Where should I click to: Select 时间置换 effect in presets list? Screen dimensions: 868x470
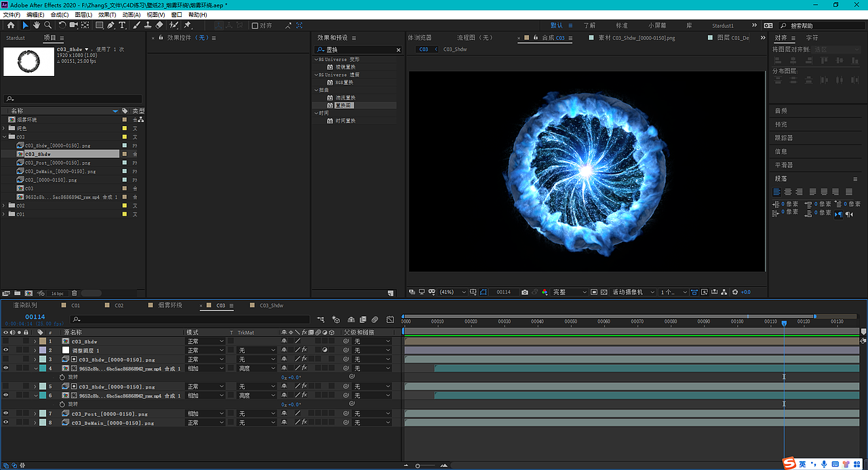(345, 121)
